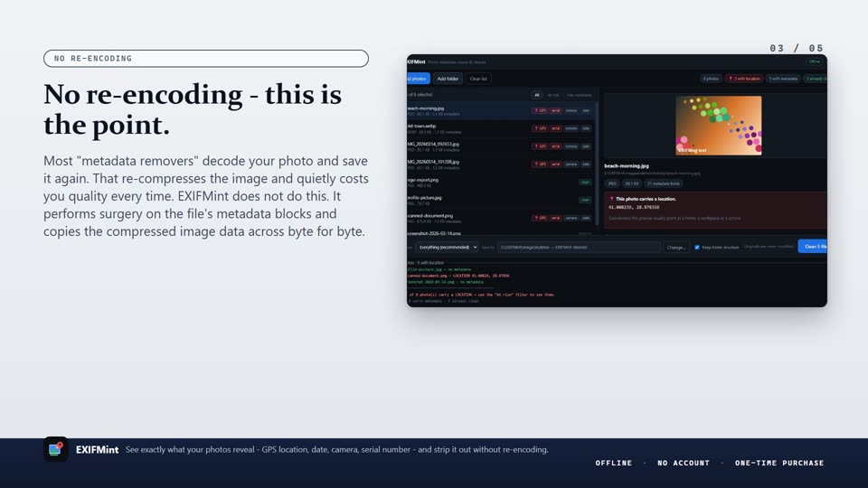
Task: Open the 'Everything (recommended)' strip dropdown
Action: point(448,248)
